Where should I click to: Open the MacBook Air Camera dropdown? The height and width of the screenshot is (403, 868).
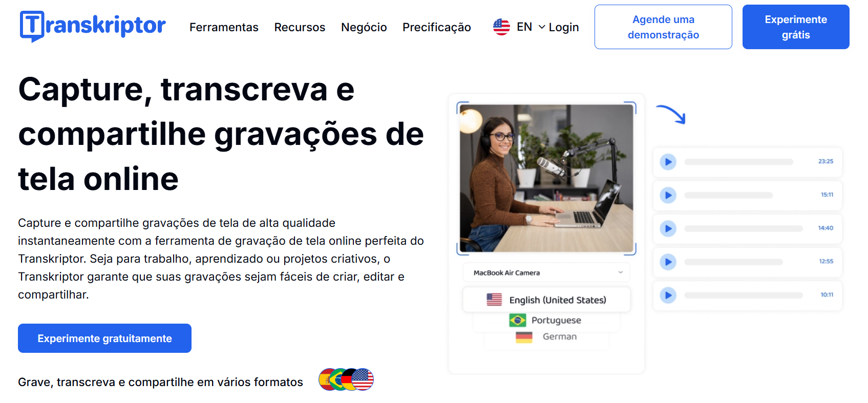[546, 272]
